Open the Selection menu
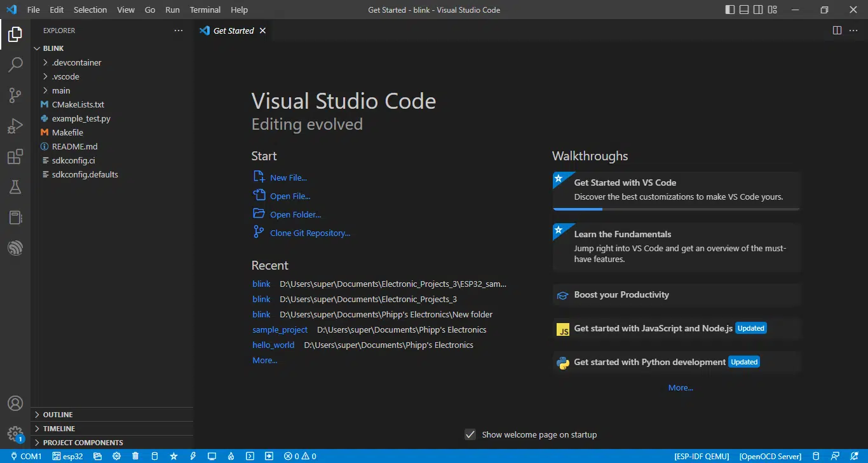This screenshot has height=463, width=868. (x=90, y=10)
